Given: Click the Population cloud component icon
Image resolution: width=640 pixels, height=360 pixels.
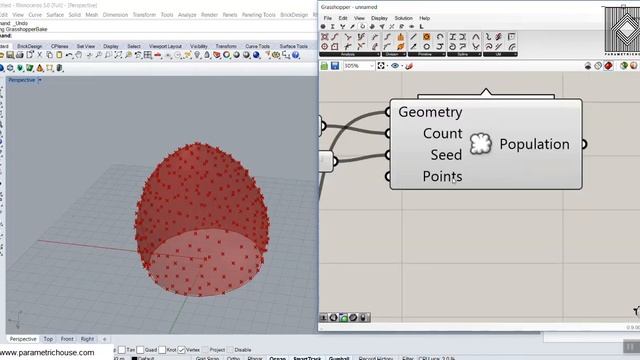Looking at the screenshot, I should tap(480, 144).
